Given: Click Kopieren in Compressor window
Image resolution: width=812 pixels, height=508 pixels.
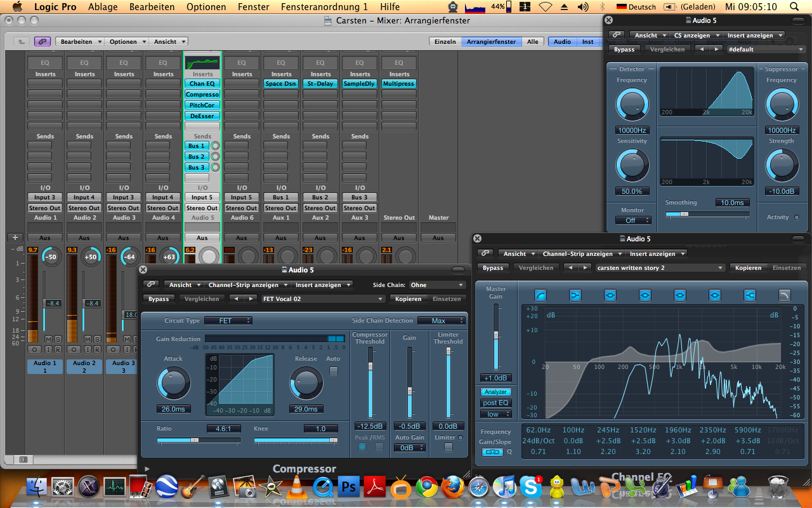Looking at the screenshot, I should [x=408, y=298].
